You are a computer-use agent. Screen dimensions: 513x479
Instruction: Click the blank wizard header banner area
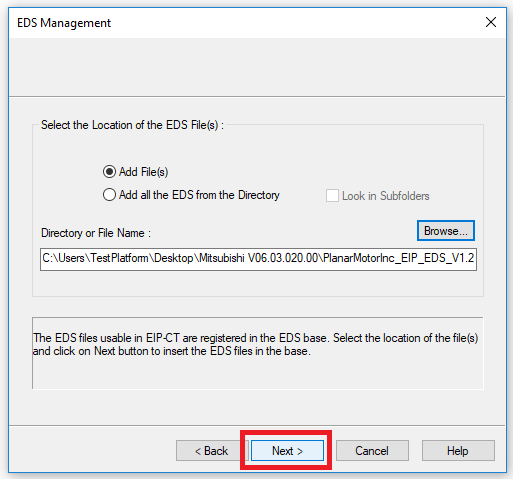click(257, 67)
